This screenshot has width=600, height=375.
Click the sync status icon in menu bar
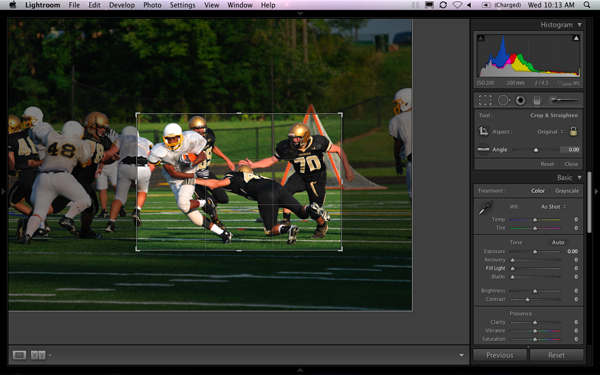click(x=443, y=5)
